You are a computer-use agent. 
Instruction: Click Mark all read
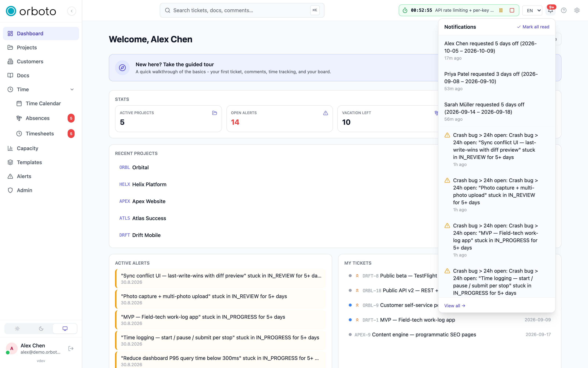pos(533,27)
